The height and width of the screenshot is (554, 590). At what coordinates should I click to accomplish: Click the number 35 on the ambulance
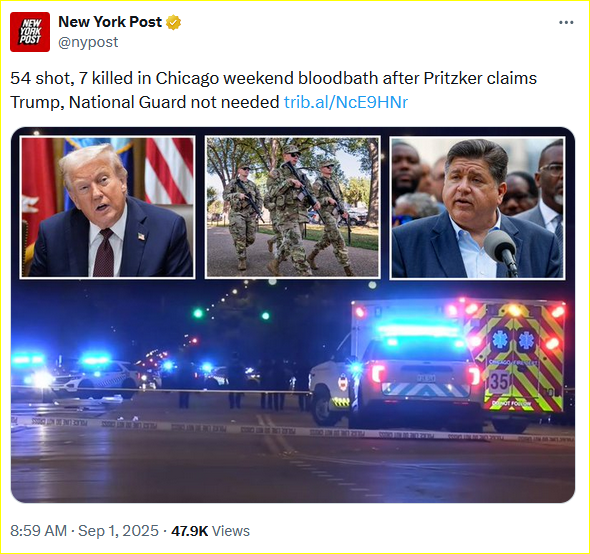tap(499, 381)
